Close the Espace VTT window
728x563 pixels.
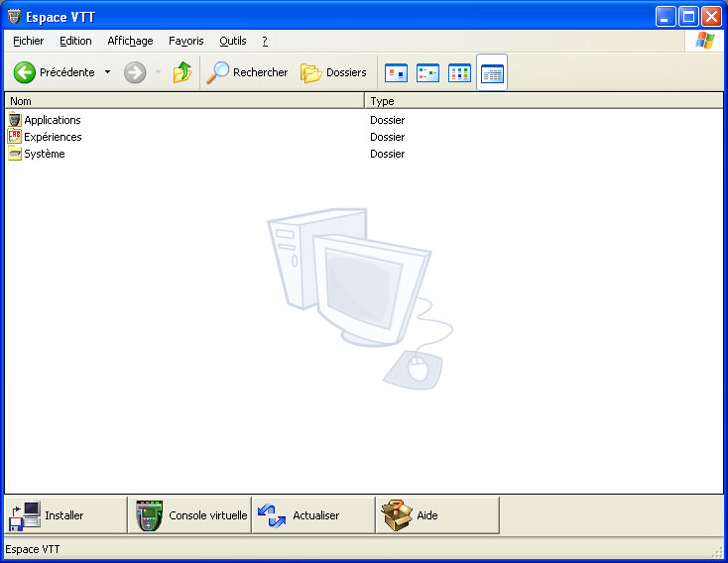tap(711, 17)
